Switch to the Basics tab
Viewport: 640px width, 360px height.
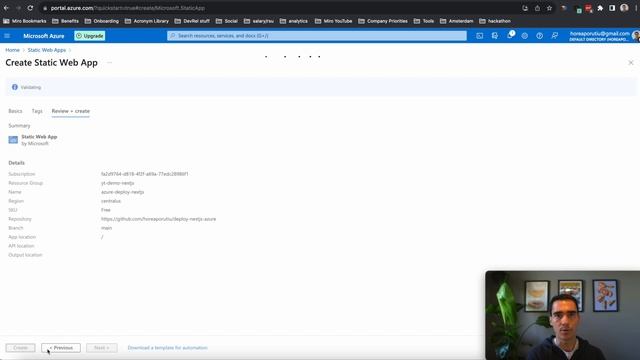pyautogui.click(x=15, y=111)
